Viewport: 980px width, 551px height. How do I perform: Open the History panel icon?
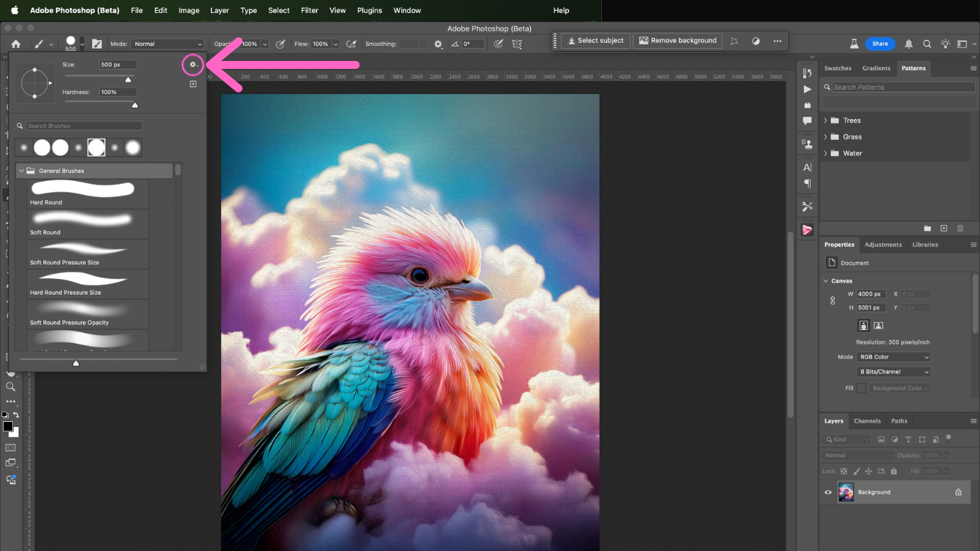pos(807,72)
